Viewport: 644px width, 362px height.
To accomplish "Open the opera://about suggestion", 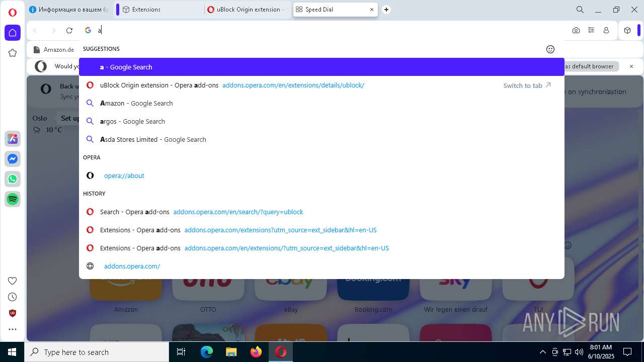I will click(x=321, y=175).
